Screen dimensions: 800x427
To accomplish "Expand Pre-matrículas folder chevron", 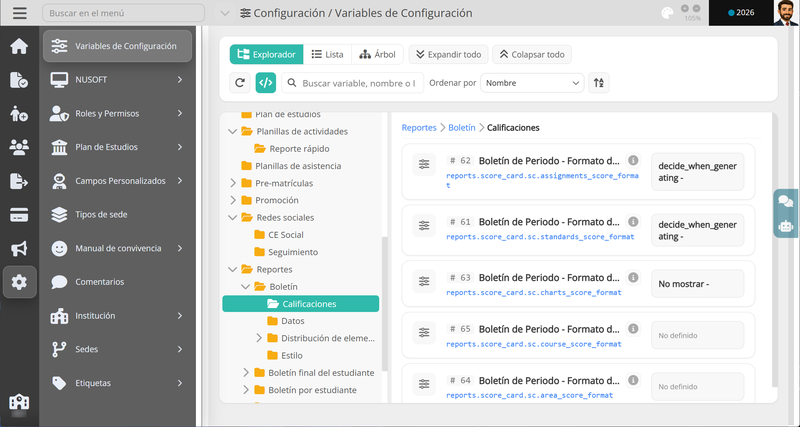I will point(233,183).
